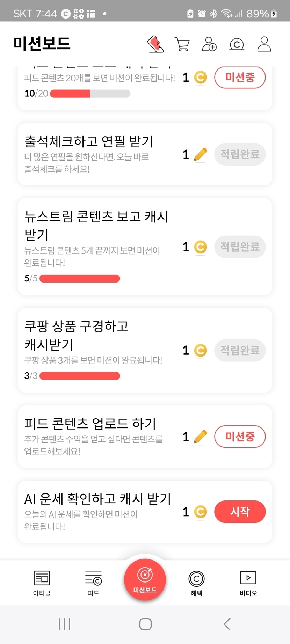290x644 pixels.
Task: Tap the red sneaker icon in header
Action: (x=155, y=44)
